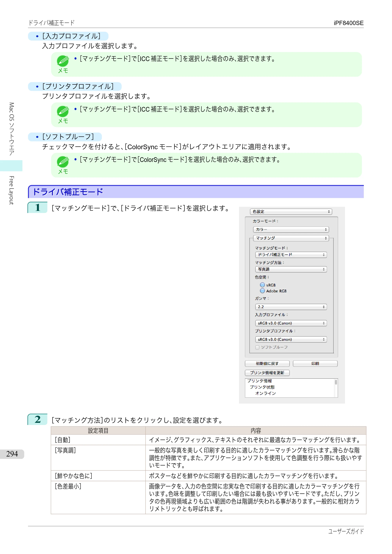This screenshot has width=392, height=554.
Task: Click the [写真調] table cell
Action: coord(98,458)
